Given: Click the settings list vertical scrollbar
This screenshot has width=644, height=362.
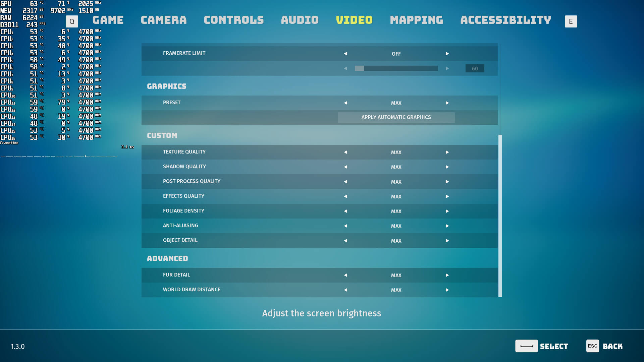Looking at the screenshot, I should click(x=500, y=216).
